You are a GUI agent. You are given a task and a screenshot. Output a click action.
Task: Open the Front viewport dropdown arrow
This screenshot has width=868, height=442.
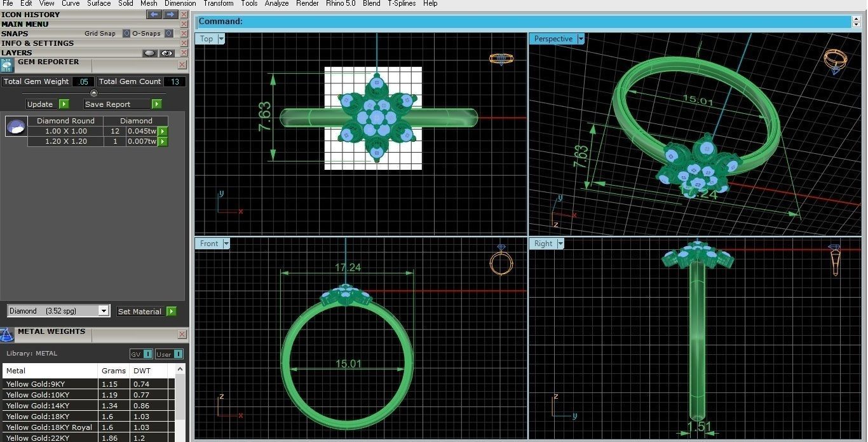click(x=226, y=244)
